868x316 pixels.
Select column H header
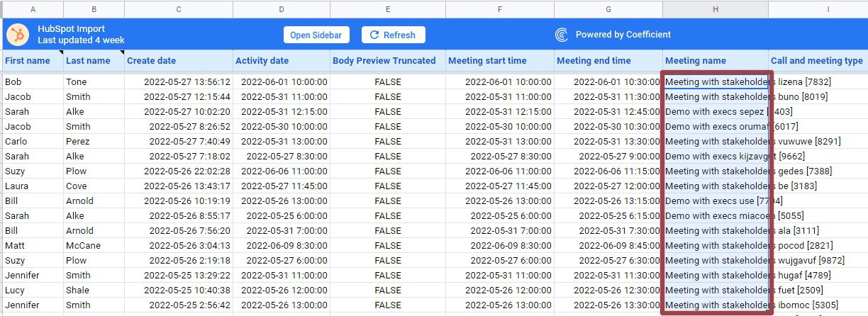click(x=715, y=9)
